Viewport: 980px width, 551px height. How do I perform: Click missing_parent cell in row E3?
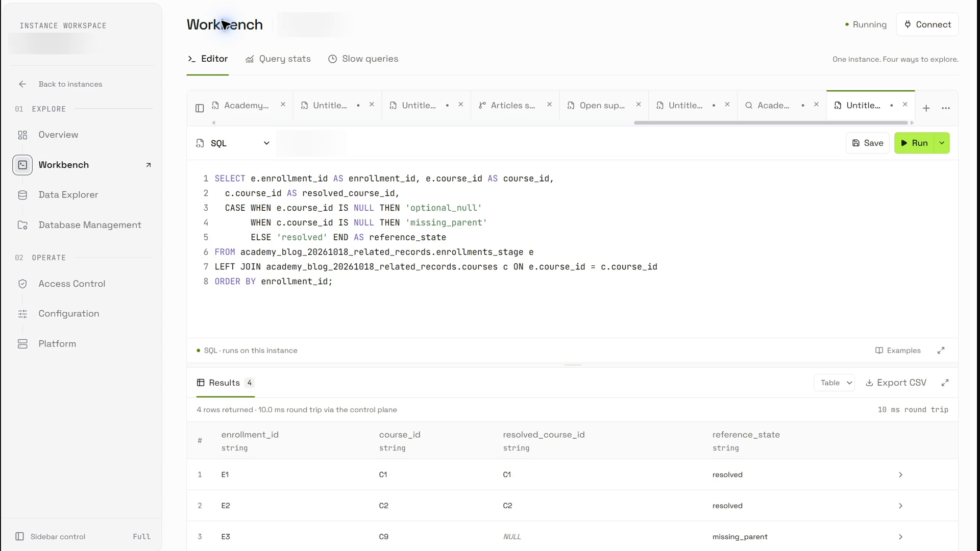[740, 537]
